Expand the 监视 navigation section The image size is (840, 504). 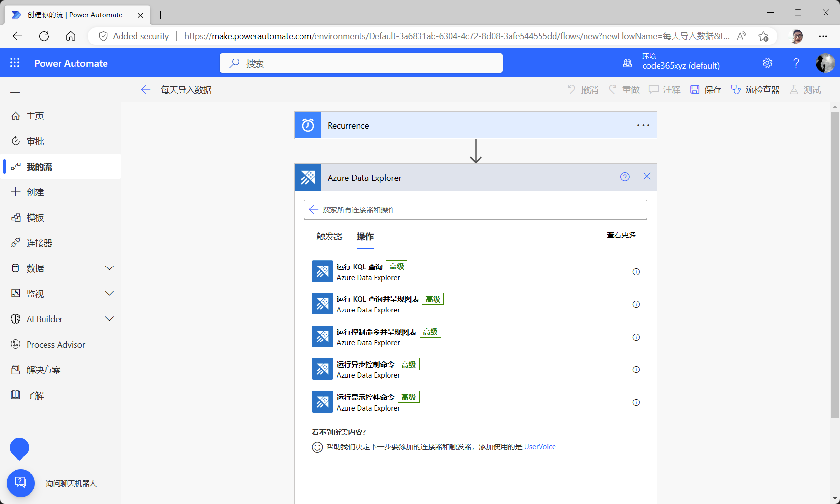pyautogui.click(x=110, y=294)
